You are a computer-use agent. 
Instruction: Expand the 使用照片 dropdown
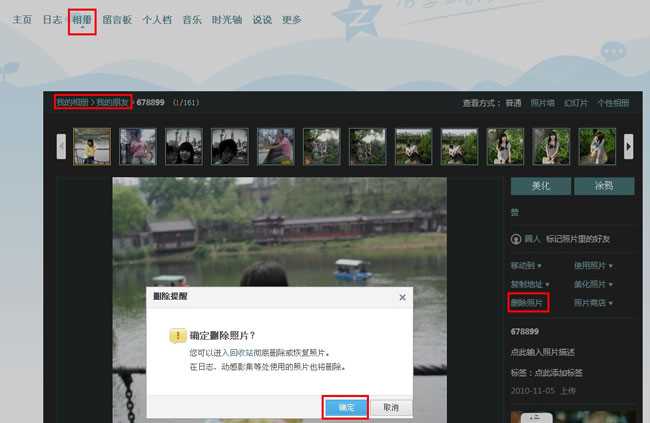593,266
